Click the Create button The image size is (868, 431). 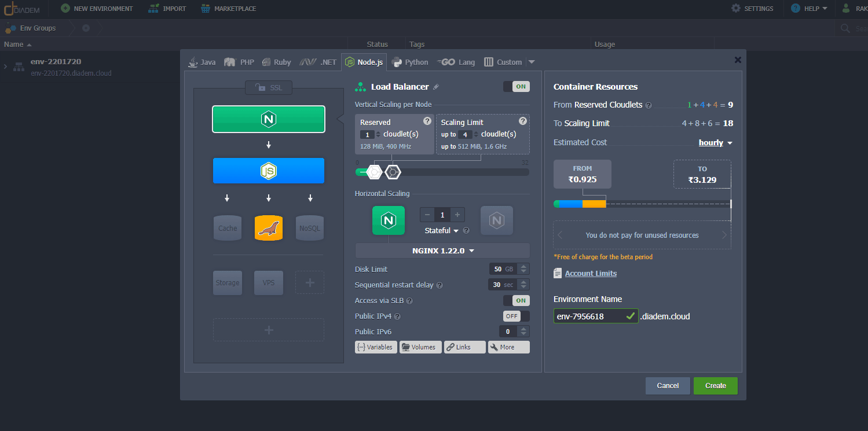tap(716, 386)
